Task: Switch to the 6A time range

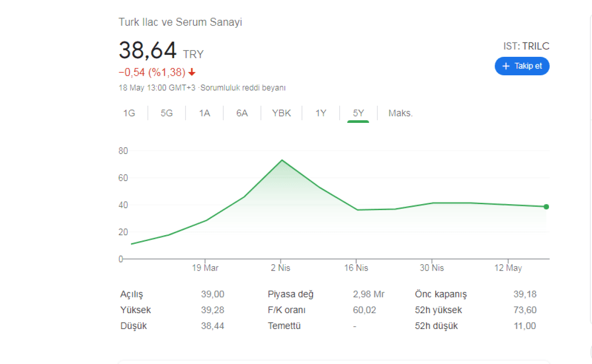Action: tap(242, 113)
